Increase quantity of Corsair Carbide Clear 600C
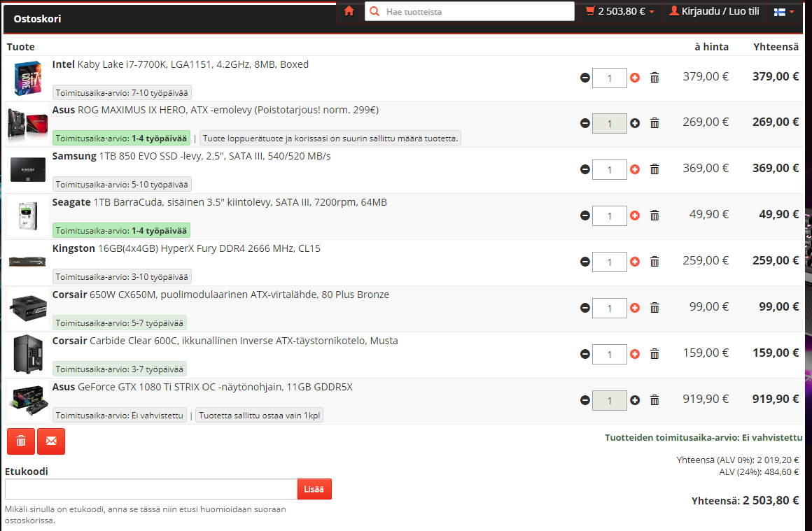 [635, 354]
